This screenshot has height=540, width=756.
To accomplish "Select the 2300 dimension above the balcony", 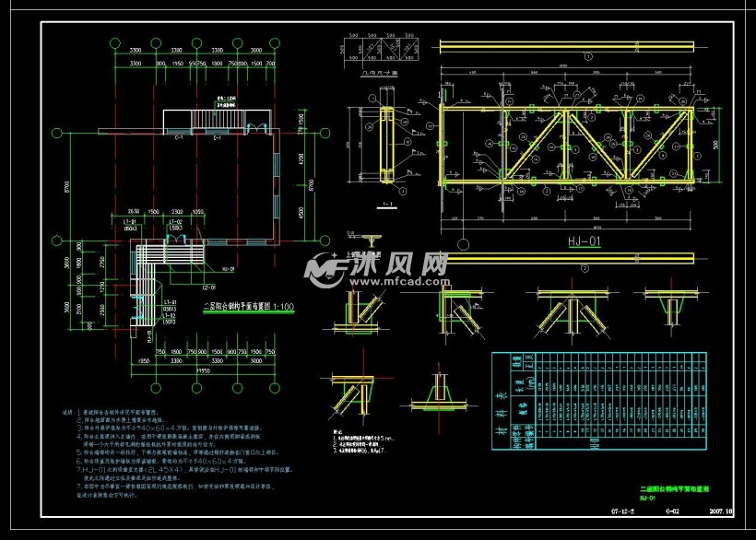I will point(177,211).
